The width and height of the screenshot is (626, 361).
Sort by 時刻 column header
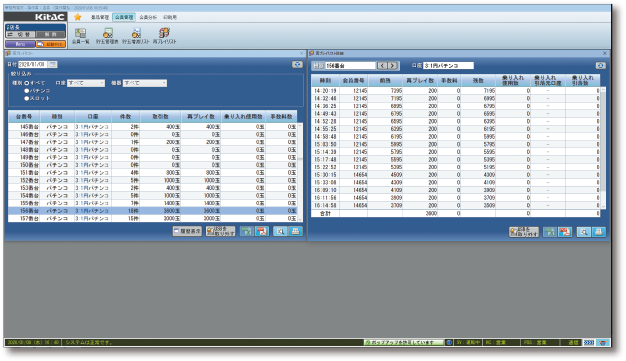325,80
